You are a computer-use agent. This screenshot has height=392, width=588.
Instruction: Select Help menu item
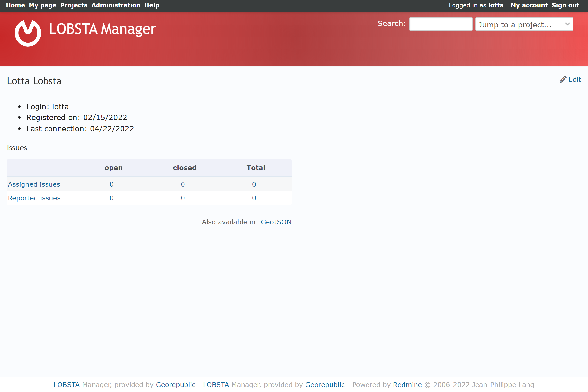coord(151,5)
